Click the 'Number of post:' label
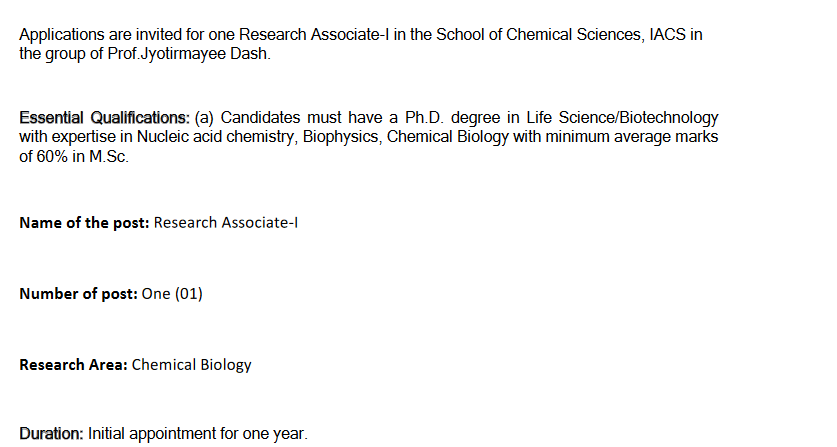This screenshot has width=837, height=447. 78,294
